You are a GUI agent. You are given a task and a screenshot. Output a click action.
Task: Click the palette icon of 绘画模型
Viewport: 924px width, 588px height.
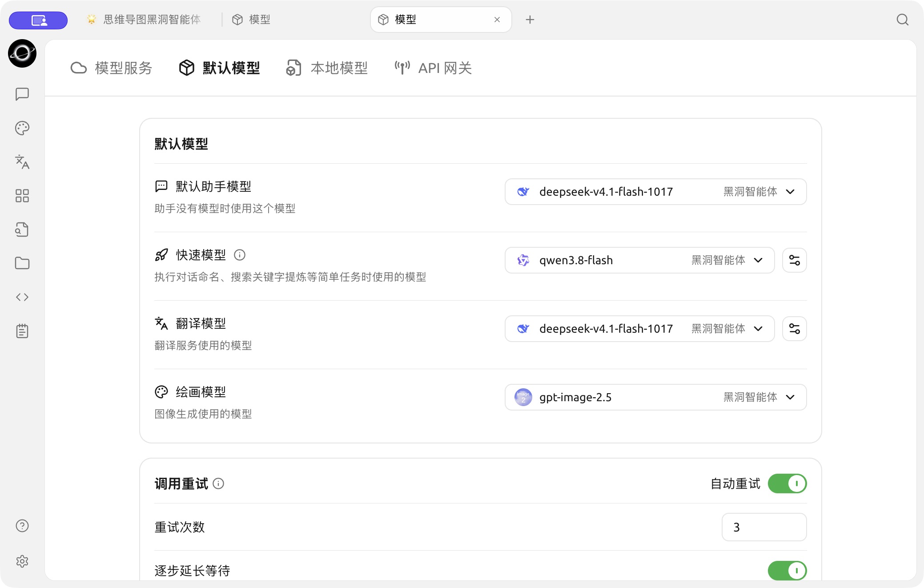tap(161, 392)
